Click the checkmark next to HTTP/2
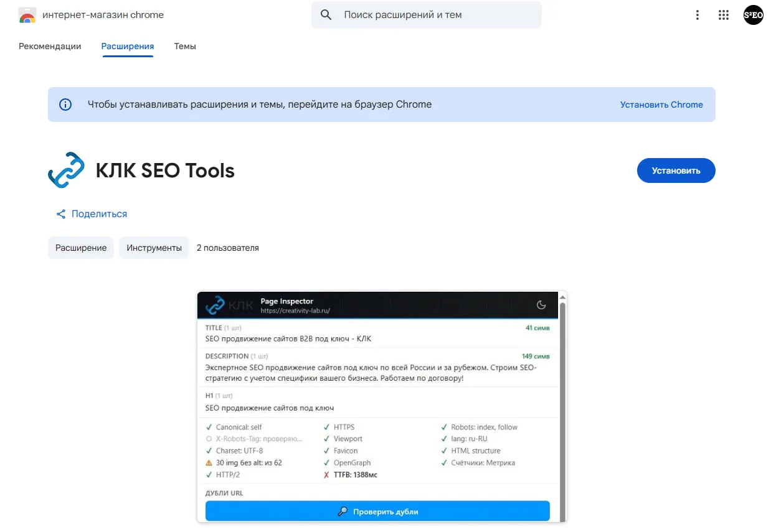The height and width of the screenshot is (532, 771). 209,475
